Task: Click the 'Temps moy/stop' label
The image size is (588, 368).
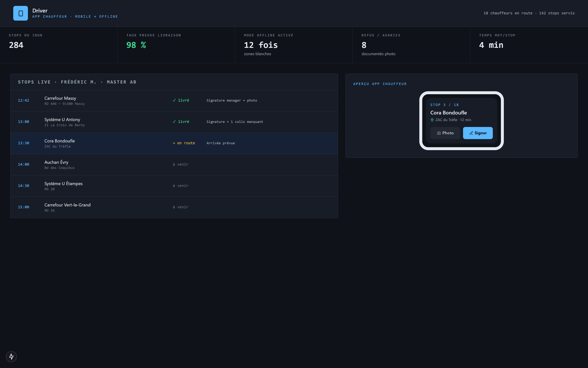Action: point(497,35)
